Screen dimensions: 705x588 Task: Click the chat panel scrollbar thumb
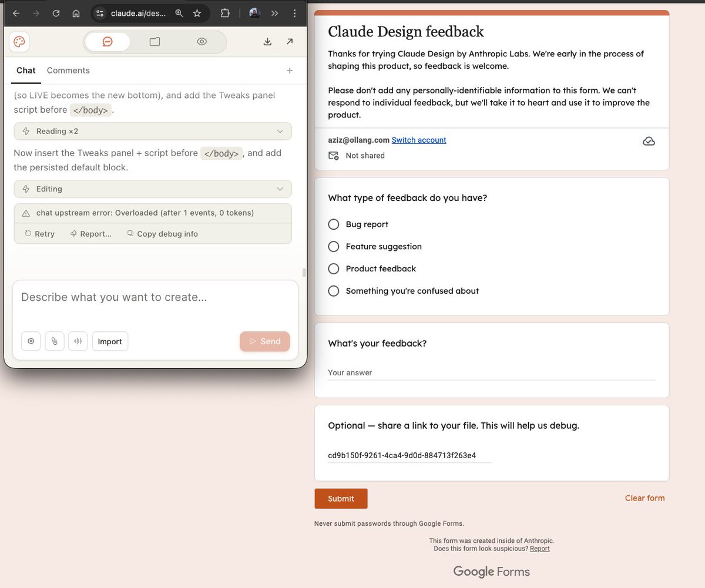304,273
